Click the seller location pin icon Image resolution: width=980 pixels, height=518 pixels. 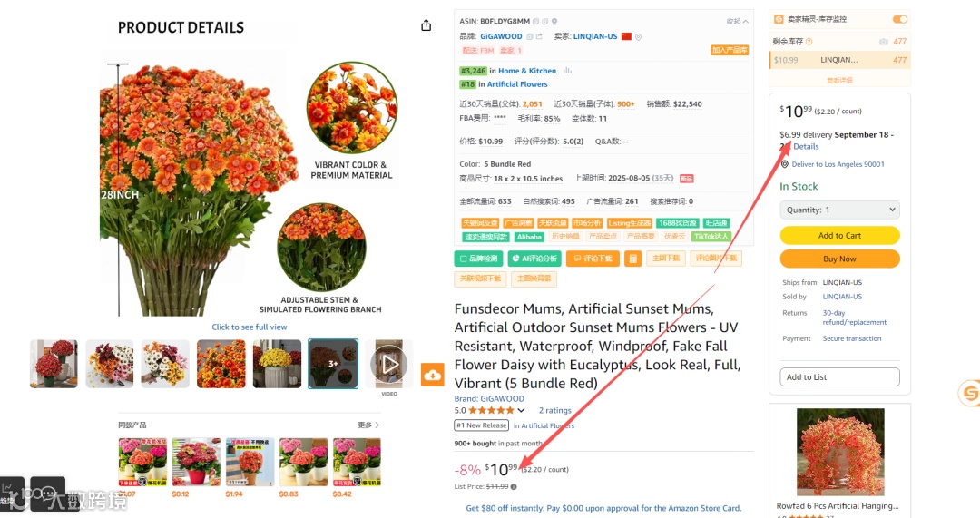(x=638, y=37)
